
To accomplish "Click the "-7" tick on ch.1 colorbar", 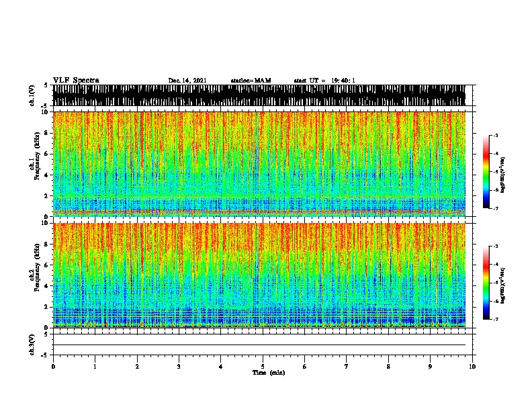I will 495,208.
